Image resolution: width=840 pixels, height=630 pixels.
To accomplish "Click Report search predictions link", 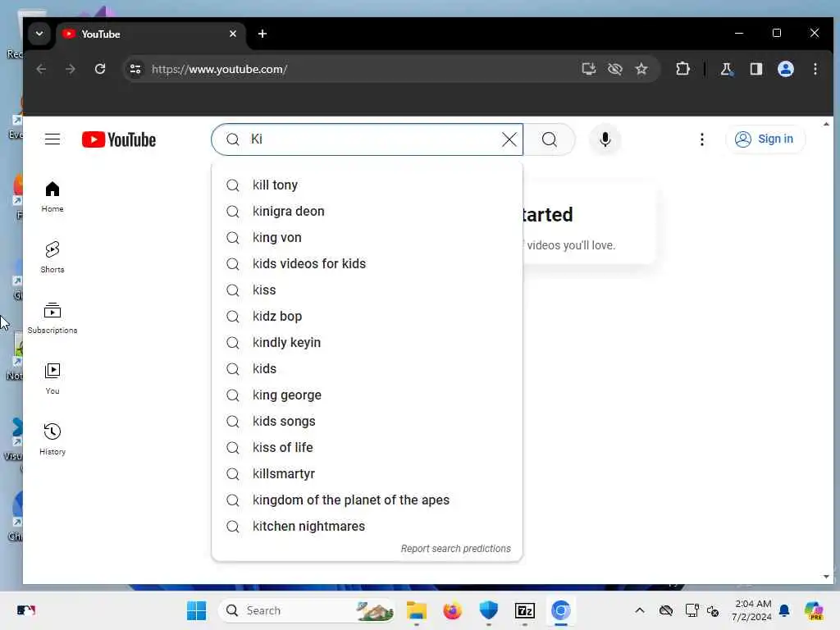I will [x=456, y=549].
